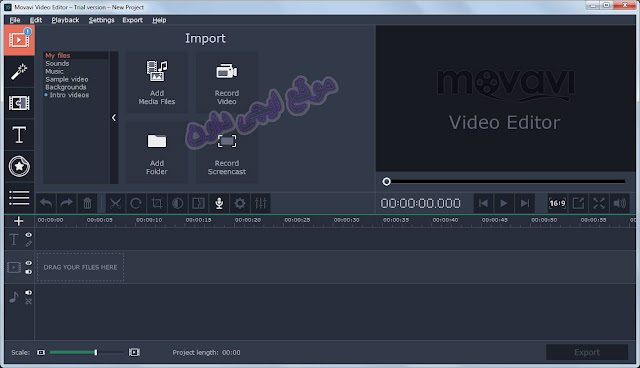
Task: Click the detach preview window icon
Action: click(578, 203)
